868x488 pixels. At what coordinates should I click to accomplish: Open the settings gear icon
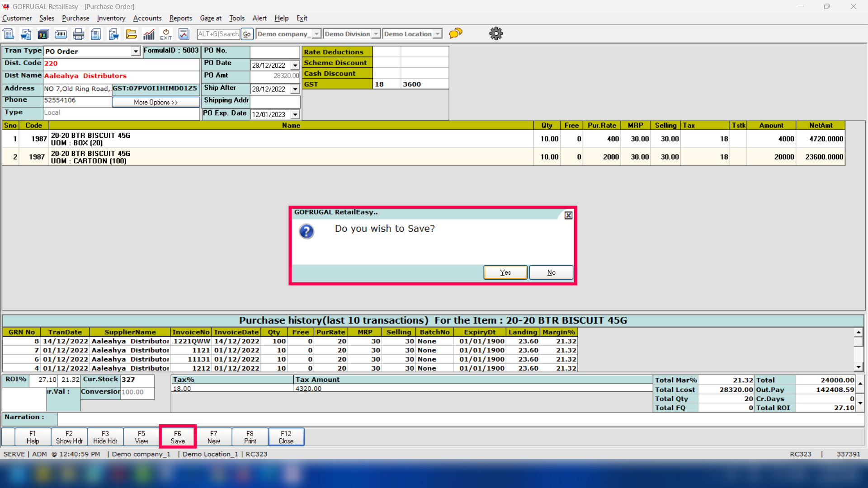(496, 33)
